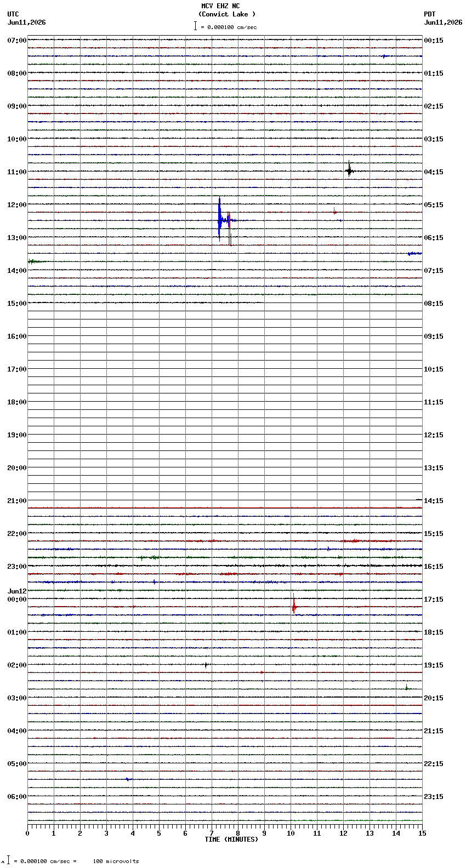Click the large blue seismic event spike

coord(219,219)
